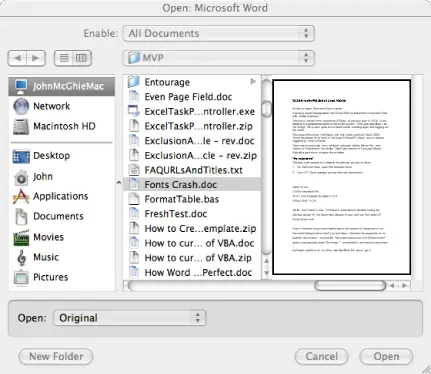Click the How Word ...Perfect.doc icon
The width and height of the screenshot is (431, 374).
(x=134, y=272)
